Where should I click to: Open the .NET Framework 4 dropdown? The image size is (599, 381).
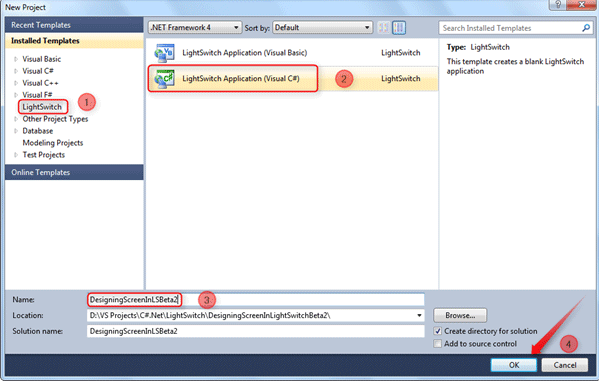195,28
